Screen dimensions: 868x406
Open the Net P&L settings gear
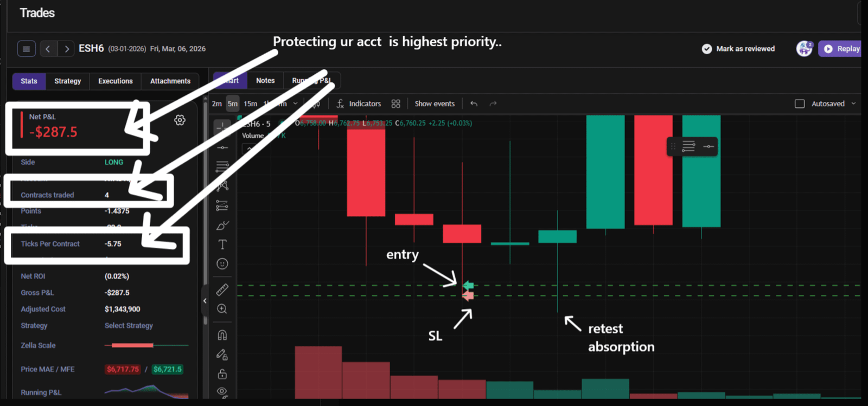coord(180,120)
